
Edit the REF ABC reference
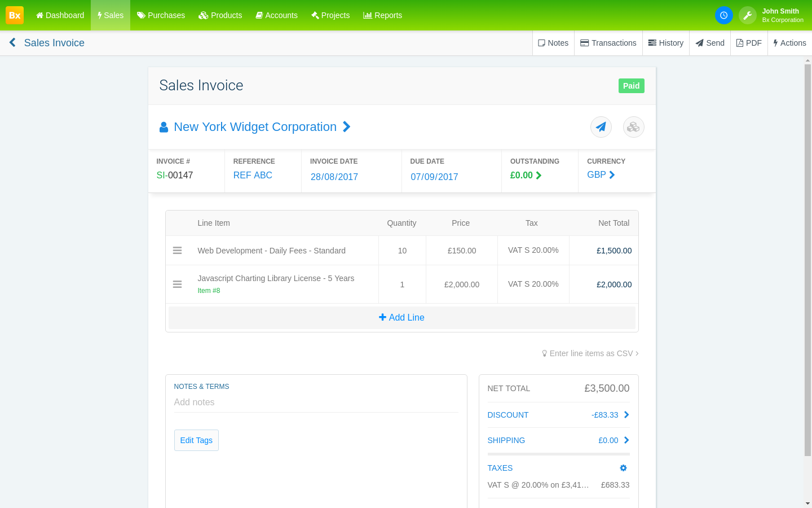[x=253, y=176]
